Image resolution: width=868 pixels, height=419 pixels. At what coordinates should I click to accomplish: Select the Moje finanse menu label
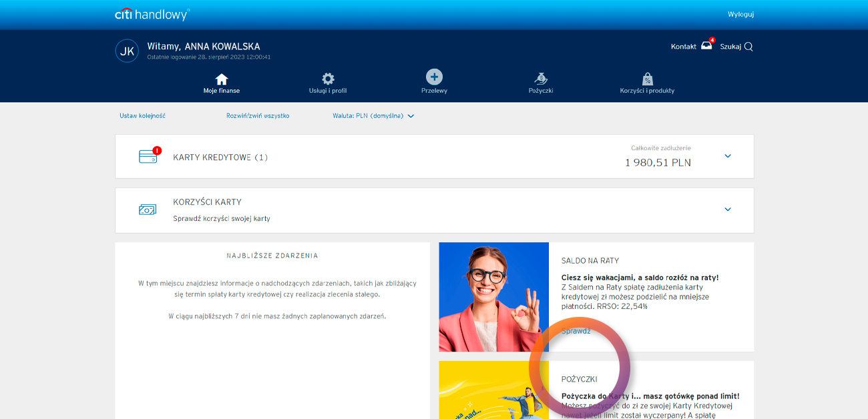222,91
